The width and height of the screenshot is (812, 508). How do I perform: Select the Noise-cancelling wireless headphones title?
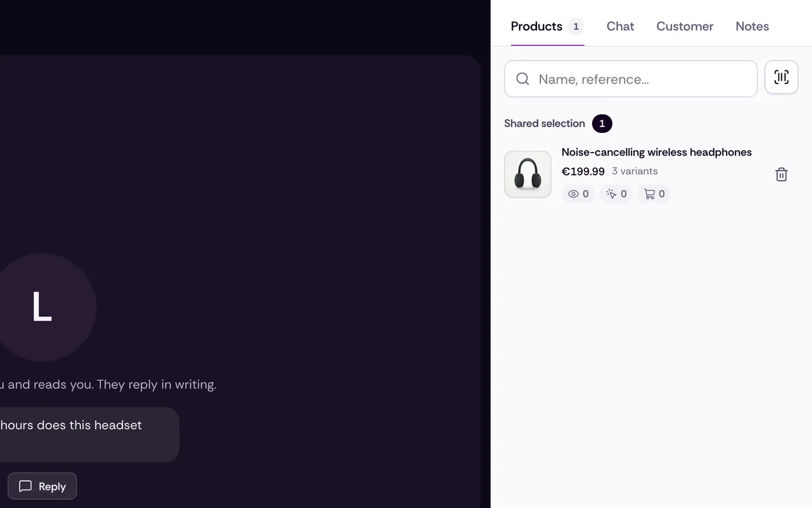(657, 152)
